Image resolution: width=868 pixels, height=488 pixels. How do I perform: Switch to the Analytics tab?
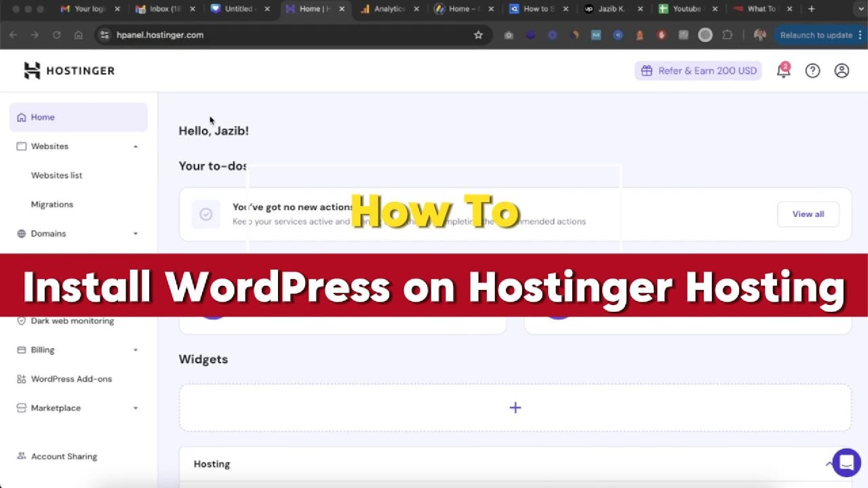click(388, 9)
